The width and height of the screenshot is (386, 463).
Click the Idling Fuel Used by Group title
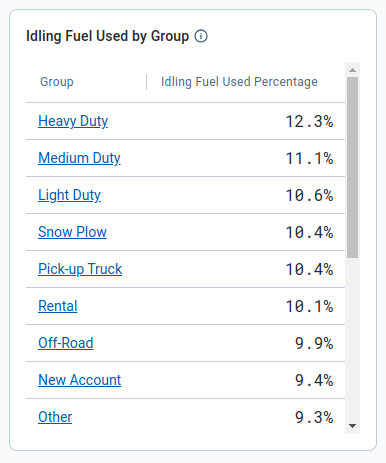pyautogui.click(x=107, y=36)
